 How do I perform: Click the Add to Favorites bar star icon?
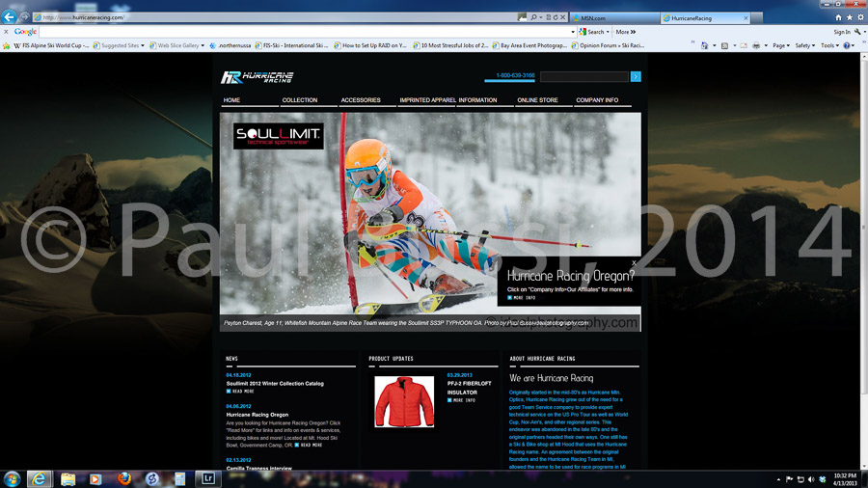click(x=7, y=46)
